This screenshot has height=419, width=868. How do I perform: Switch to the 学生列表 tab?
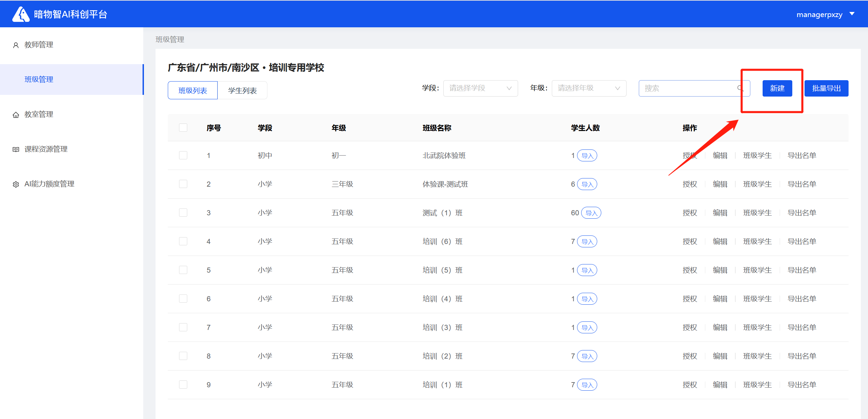pyautogui.click(x=242, y=90)
